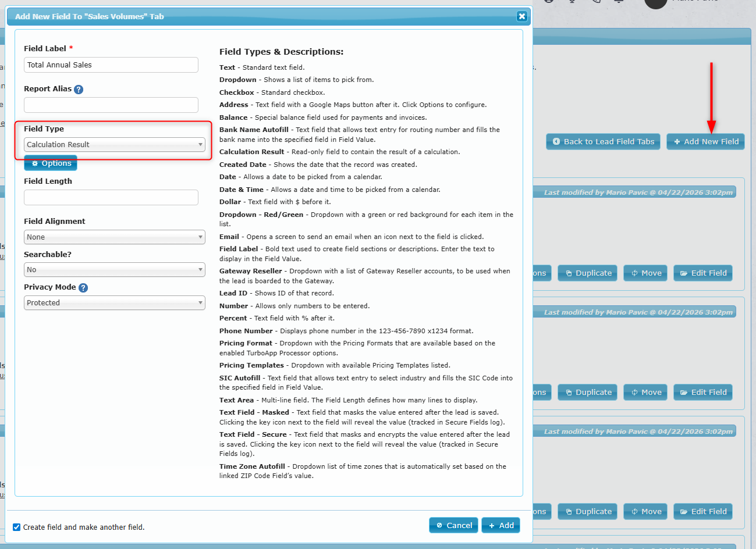The height and width of the screenshot is (549, 756).
Task: Open the Field Type dropdown
Action: pos(114,145)
